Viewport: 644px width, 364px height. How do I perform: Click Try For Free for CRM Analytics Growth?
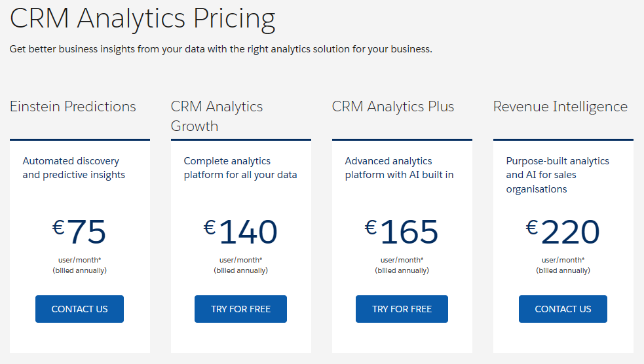(x=240, y=309)
